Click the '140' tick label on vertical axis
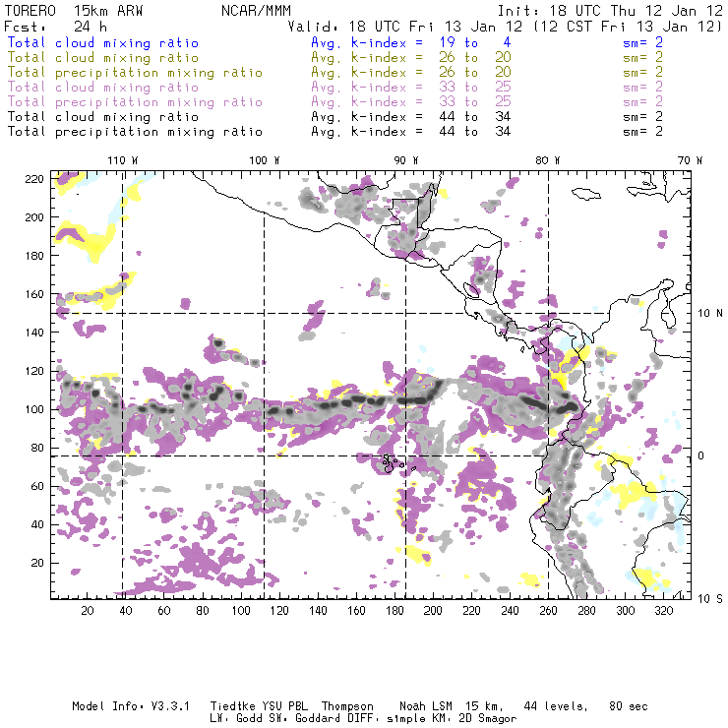 coord(33,333)
